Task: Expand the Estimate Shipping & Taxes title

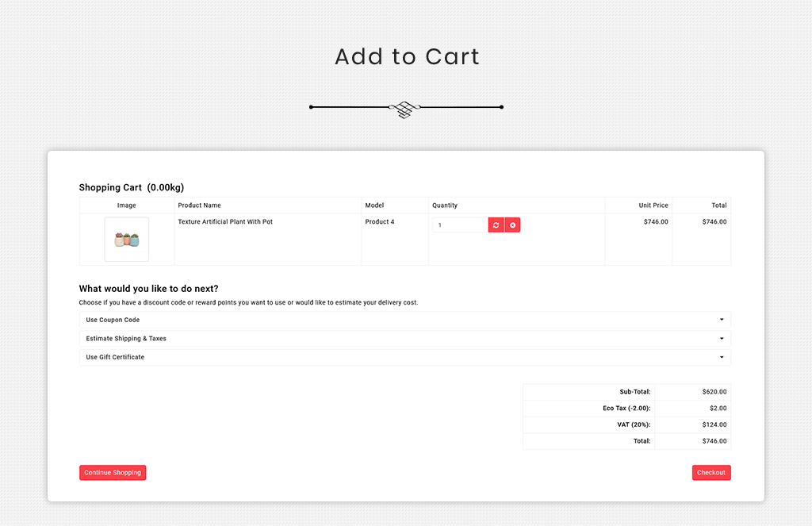Action: tap(126, 339)
